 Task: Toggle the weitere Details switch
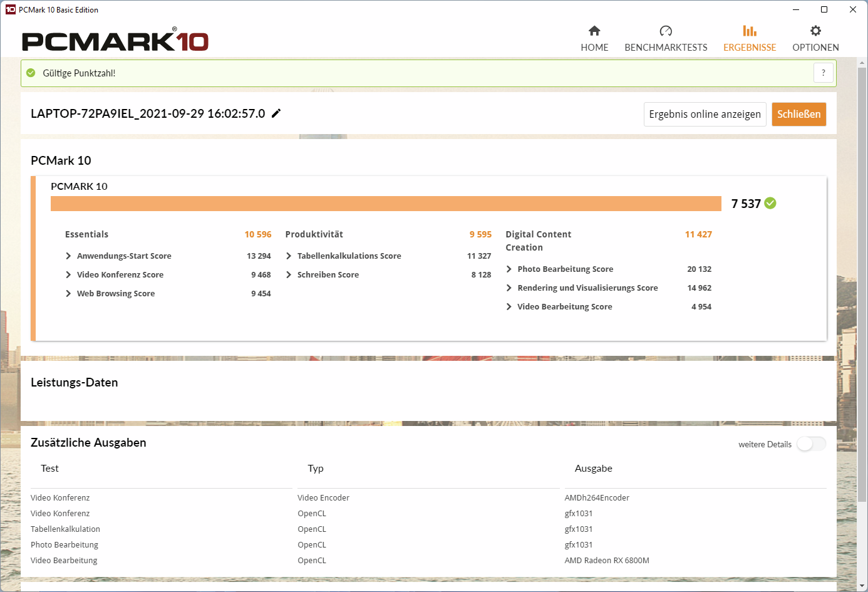[x=811, y=444]
